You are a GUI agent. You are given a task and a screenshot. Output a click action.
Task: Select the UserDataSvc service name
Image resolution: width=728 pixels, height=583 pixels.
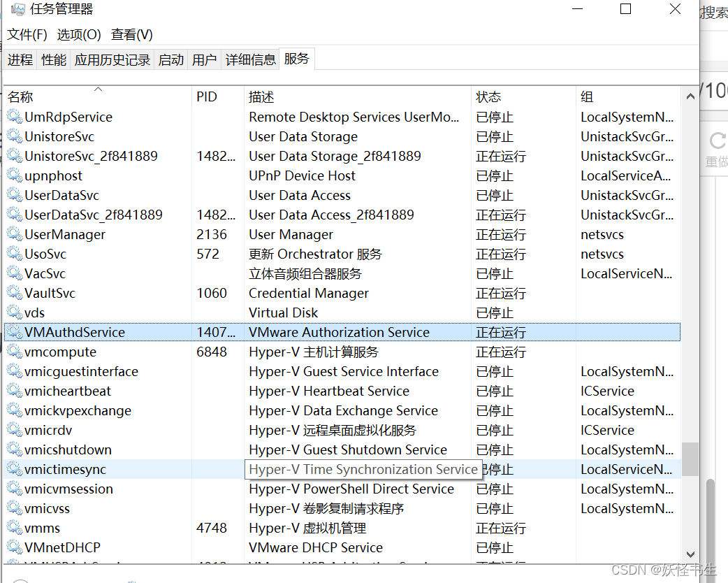click(61, 195)
